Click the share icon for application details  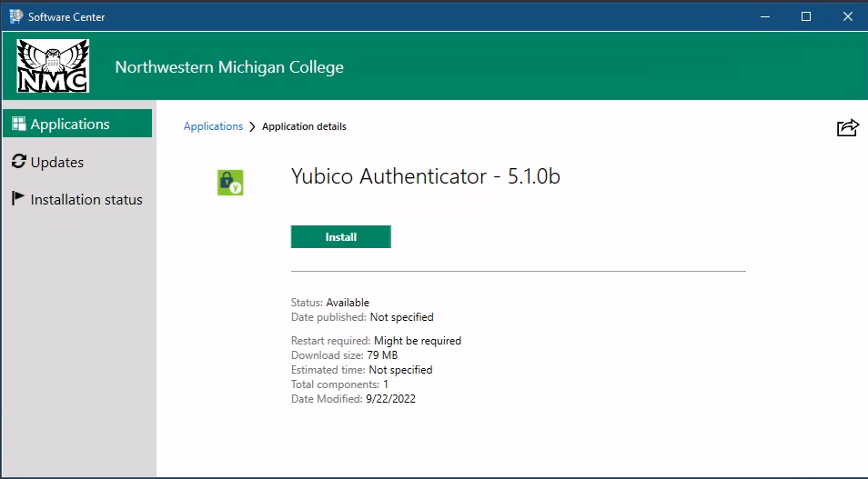point(847,127)
